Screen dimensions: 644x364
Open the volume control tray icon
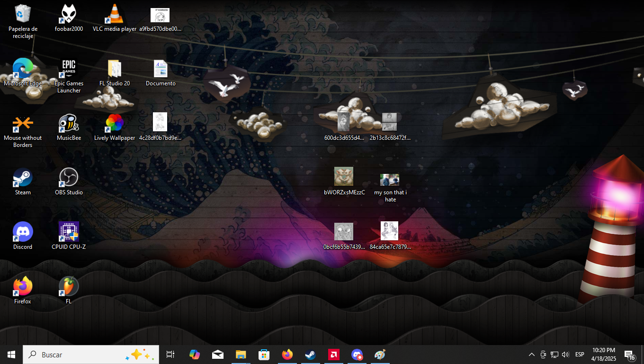[x=565, y=355]
